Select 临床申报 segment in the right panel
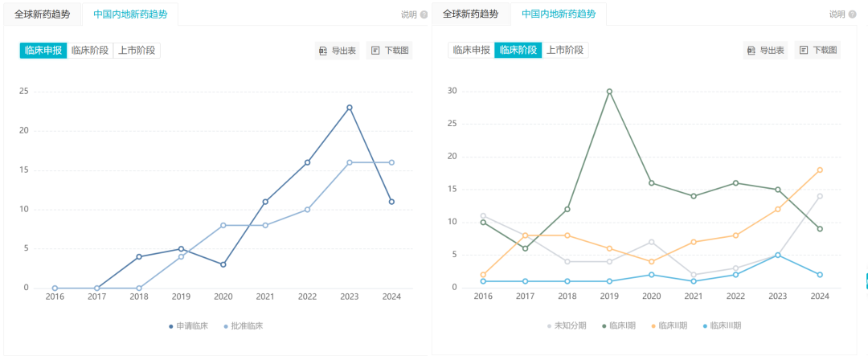Screen dimensions: 868x360 pos(471,51)
